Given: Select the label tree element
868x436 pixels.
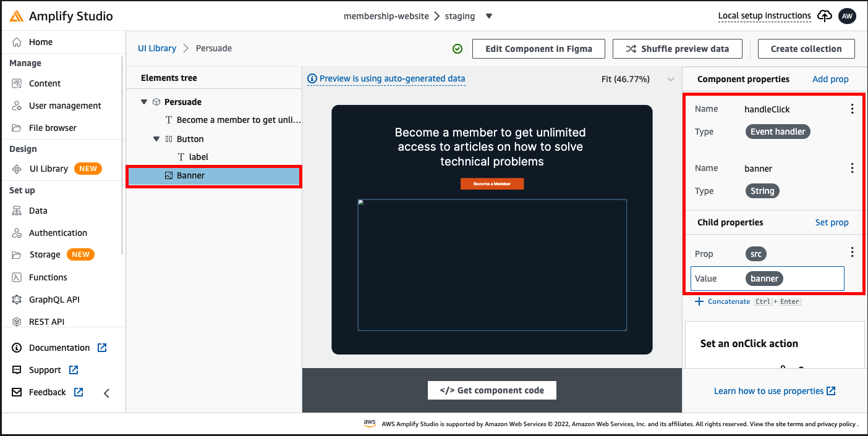Looking at the screenshot, I should tap(198, 157).
